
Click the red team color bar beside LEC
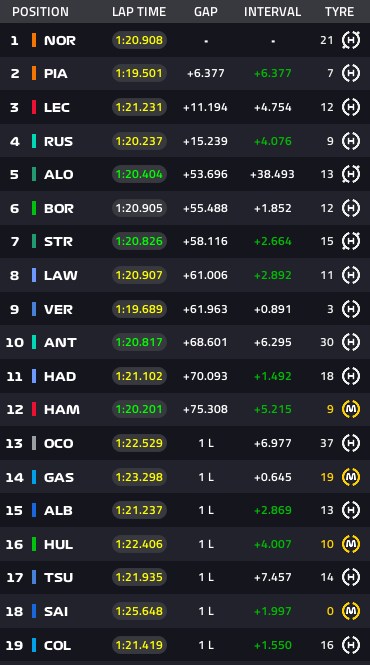34,107
